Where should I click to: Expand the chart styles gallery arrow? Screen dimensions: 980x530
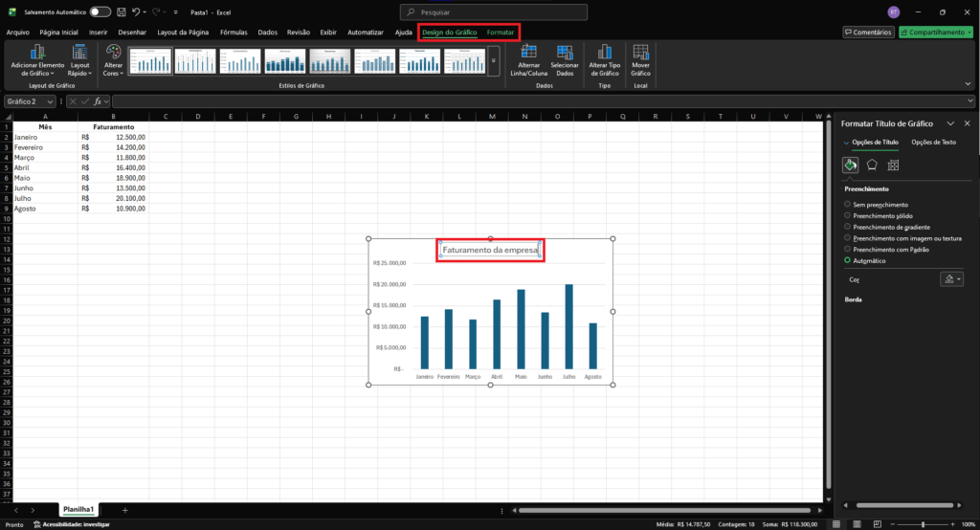pyautogui.click(x=493, y=61)
